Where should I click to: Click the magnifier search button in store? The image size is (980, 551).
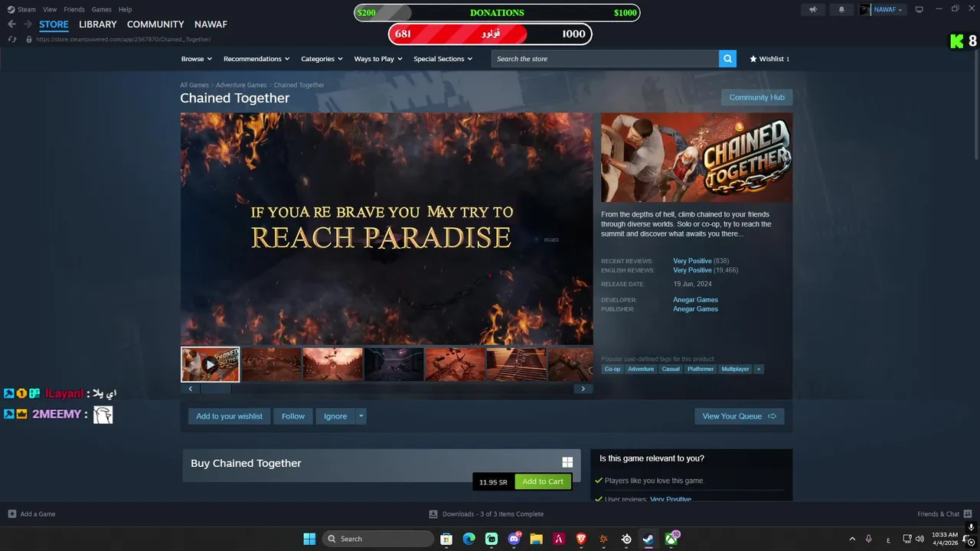(727, 59)
